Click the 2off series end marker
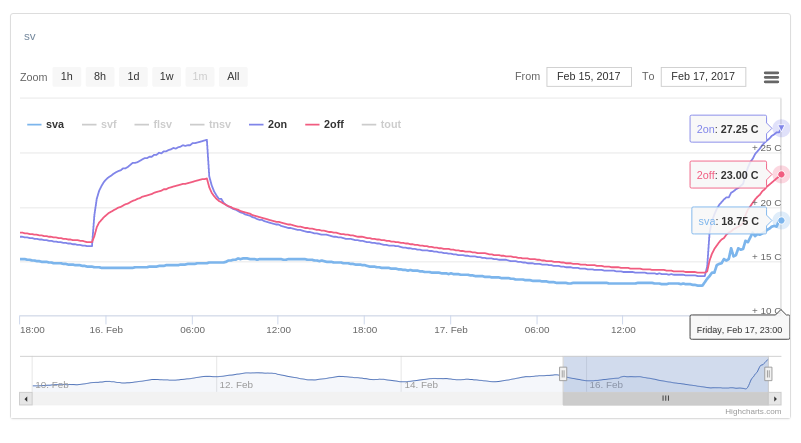The height and width of the screenshot is (443, 801). [781, 174]
